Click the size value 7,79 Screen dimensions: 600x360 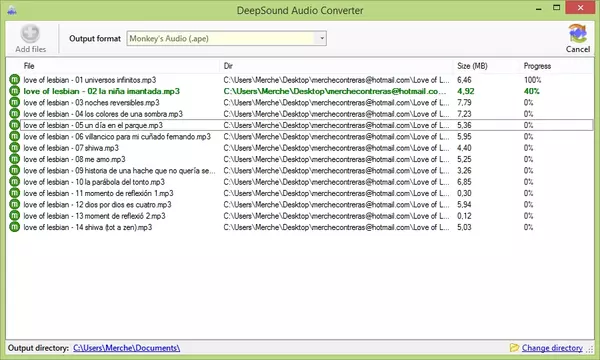click(464, 102)
